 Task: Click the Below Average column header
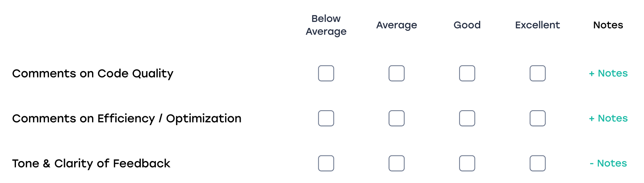tap(326, 25)
